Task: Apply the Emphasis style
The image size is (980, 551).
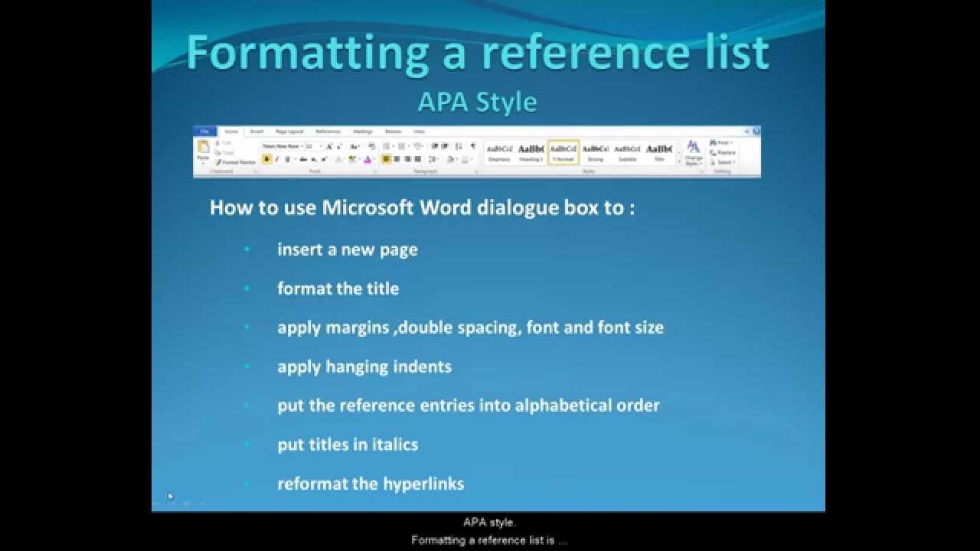Action: (499, 153)
